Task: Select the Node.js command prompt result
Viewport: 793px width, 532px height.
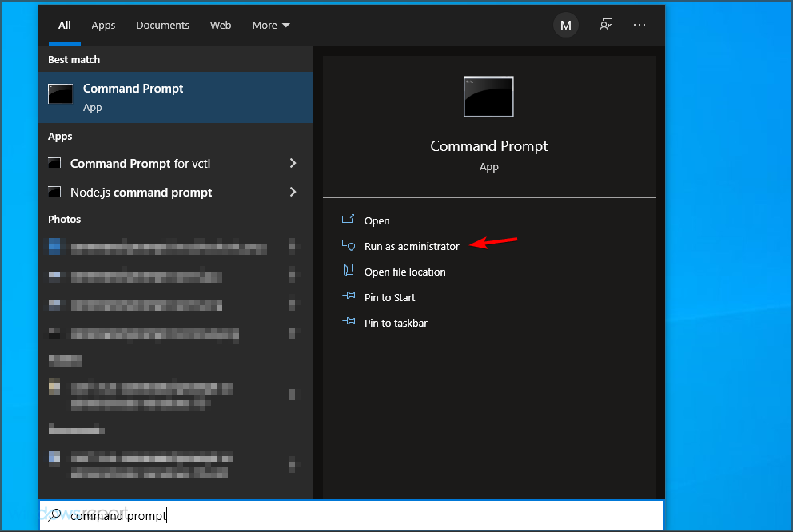Action: click(x=141, y=192)
